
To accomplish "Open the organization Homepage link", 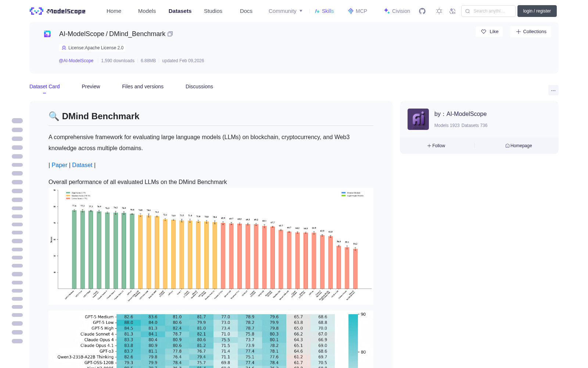I will pos(519,146).
